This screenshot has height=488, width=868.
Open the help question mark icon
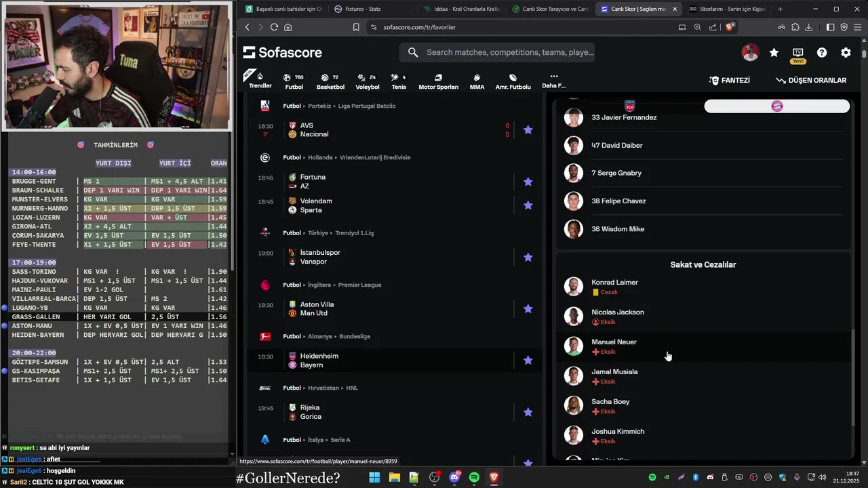pos(822,52)
